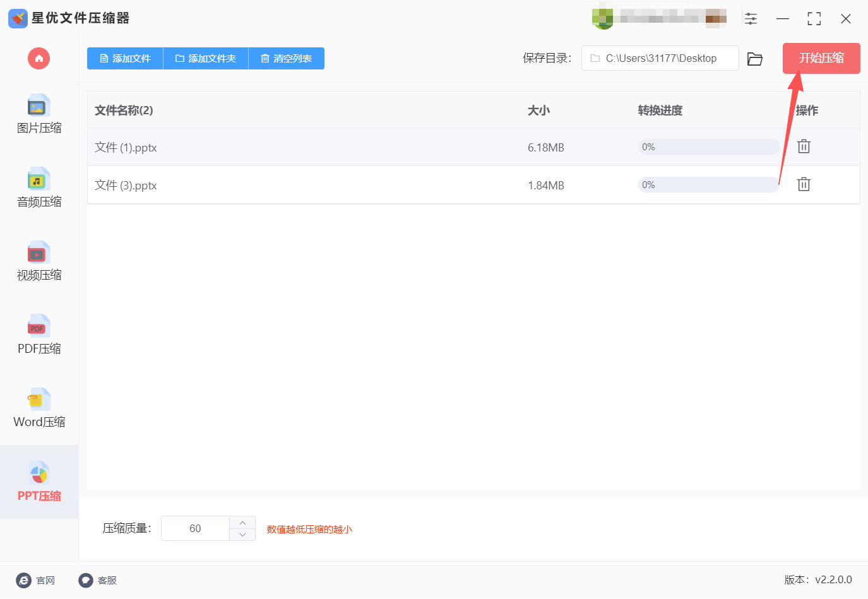Screen dimensions: 868x599
Task: Click the 开始压缩 button
Action: [821, 58]
